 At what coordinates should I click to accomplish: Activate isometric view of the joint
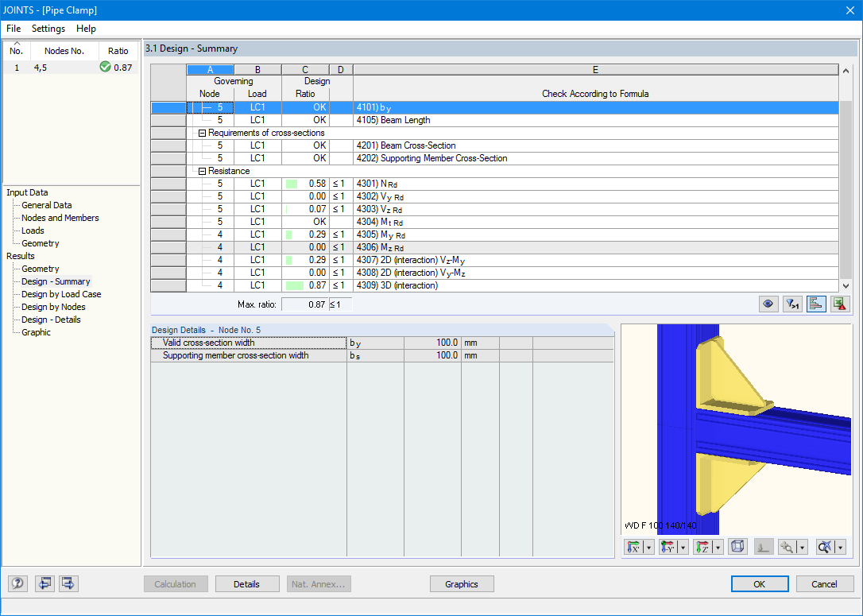737,547
